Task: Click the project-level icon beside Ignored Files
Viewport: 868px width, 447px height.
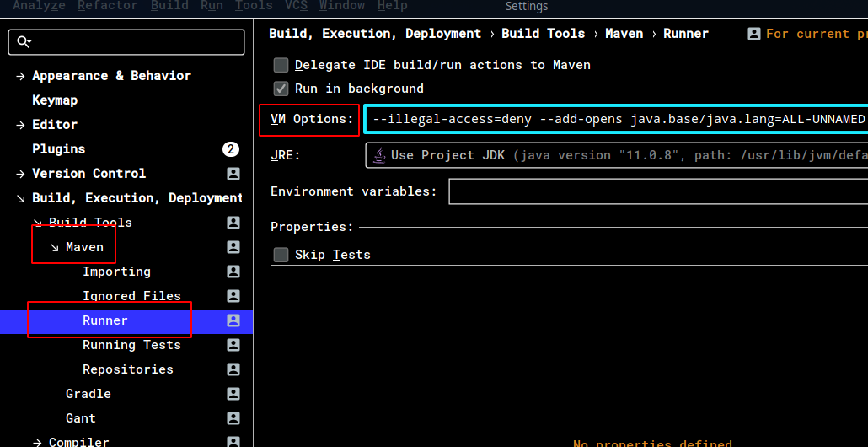Action: point(233,296)
